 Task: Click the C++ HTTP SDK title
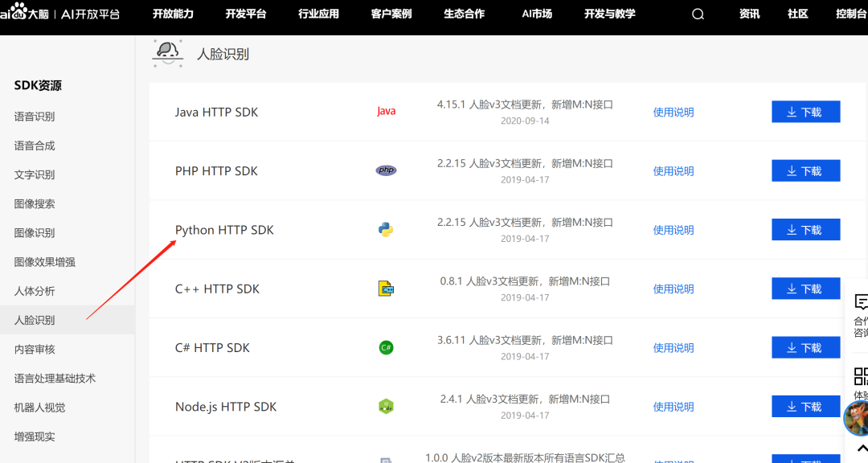(217, 289)
